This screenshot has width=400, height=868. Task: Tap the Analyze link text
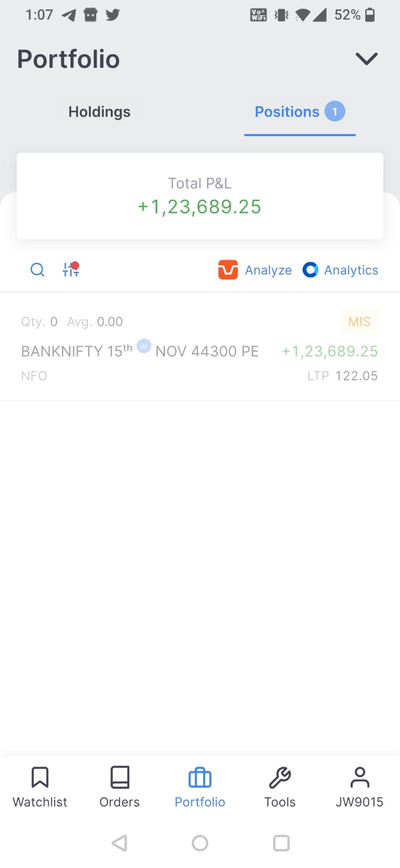point(268,270)
